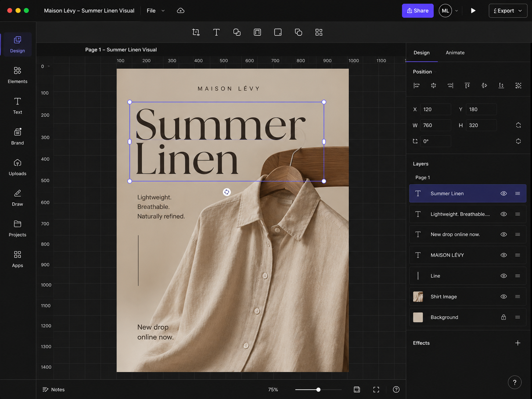Screen dimensions: 532x399
Task: Add an effect with the plus button
Action: point(518,343)
